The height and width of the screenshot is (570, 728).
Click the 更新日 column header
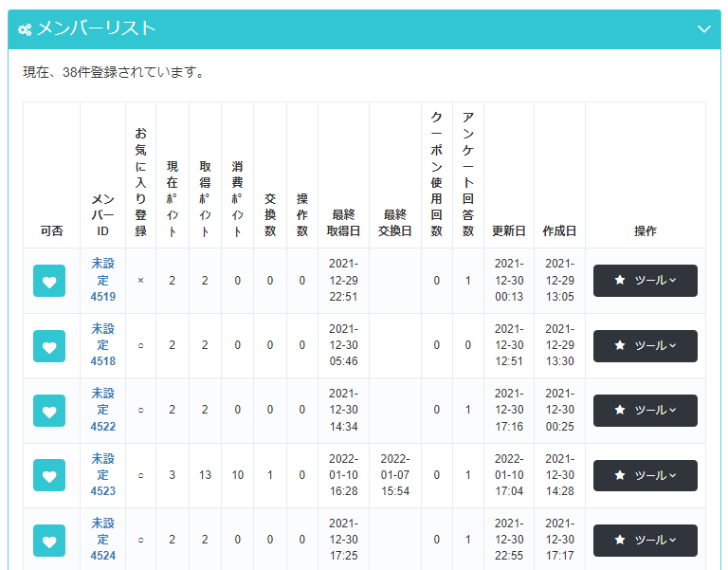point(508,231)
